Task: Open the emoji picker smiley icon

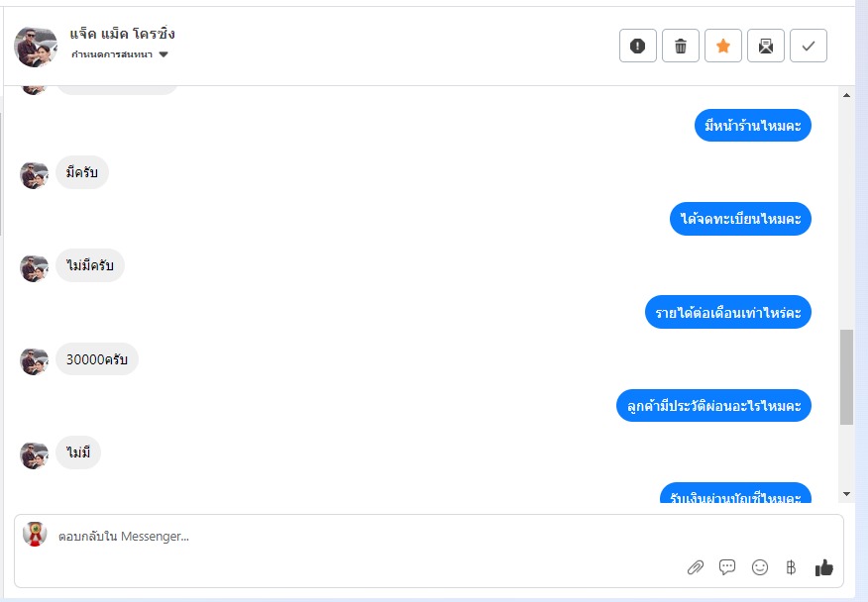Action: click(x=759, y=567)
